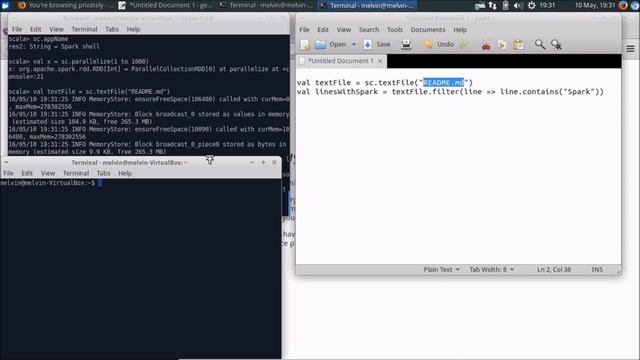Click the Ln 2, Col 38 status
640x360 pixels.
click(554, 269)
